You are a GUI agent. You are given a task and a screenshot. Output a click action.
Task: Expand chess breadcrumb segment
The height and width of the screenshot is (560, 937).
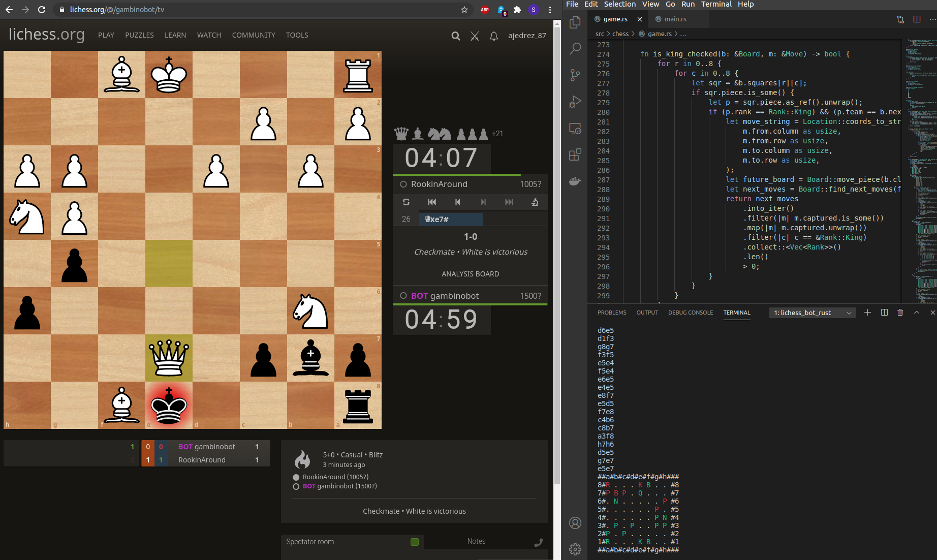[620, 34]
